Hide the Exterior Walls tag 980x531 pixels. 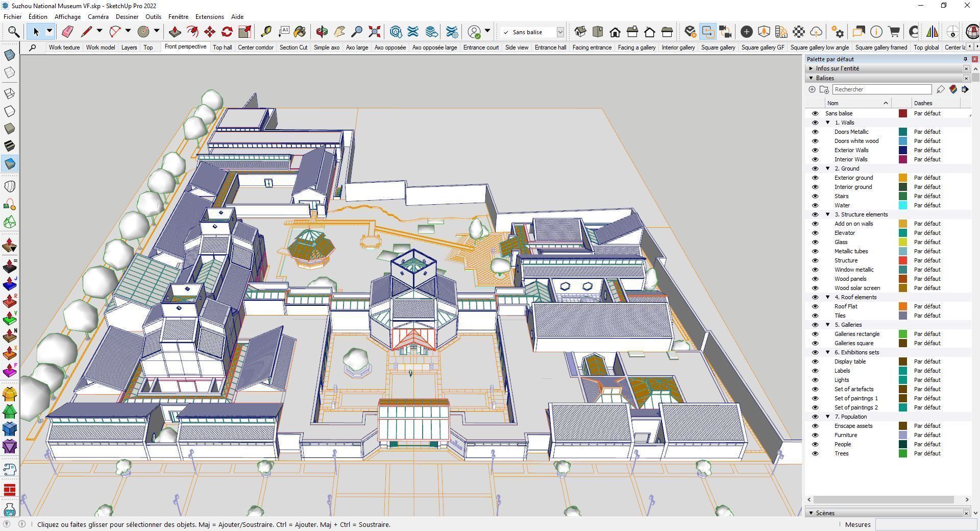click(815, 150)
